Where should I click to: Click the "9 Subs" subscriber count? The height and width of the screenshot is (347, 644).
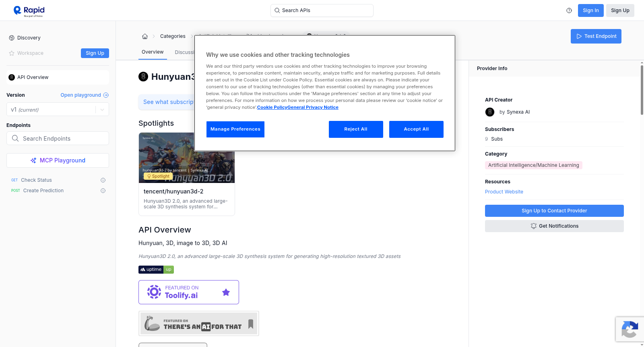point(494,139)
